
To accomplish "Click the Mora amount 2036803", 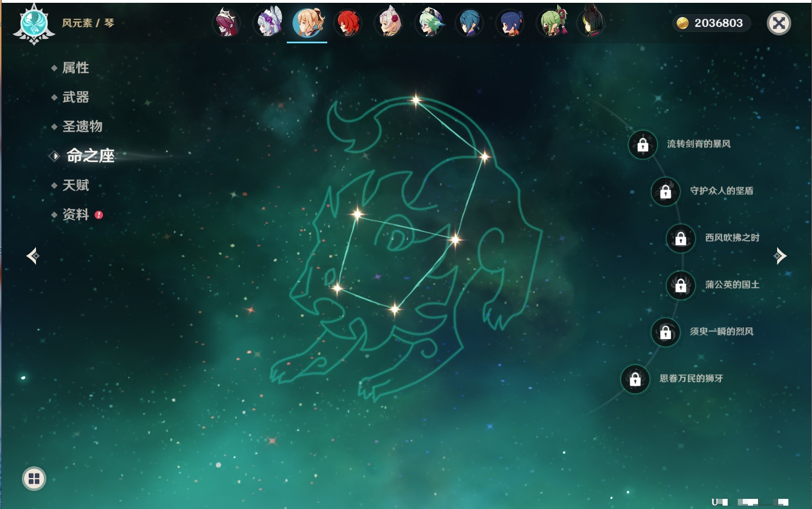I will coord(719,23).
